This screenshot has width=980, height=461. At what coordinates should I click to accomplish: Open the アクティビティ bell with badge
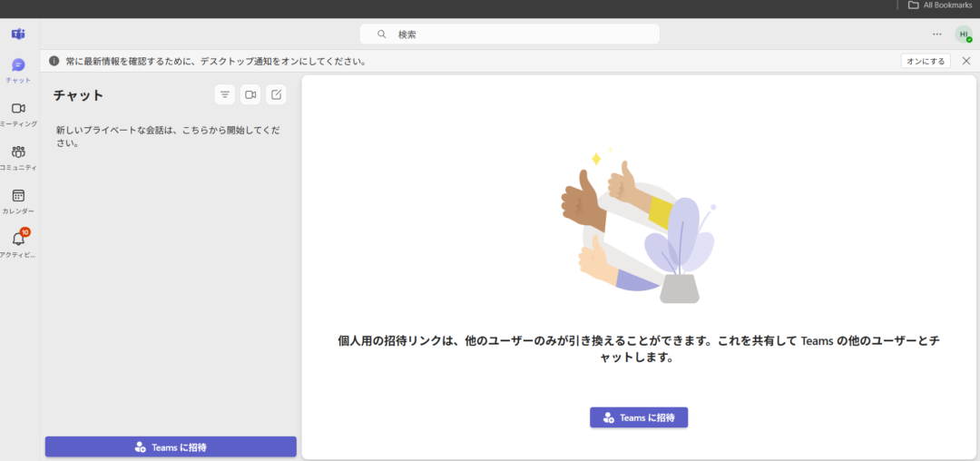coord(19,243)
